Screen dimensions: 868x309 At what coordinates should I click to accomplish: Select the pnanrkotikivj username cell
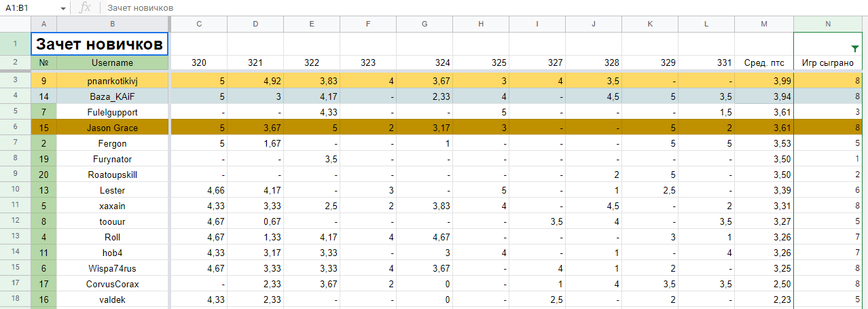click(112, 81)
